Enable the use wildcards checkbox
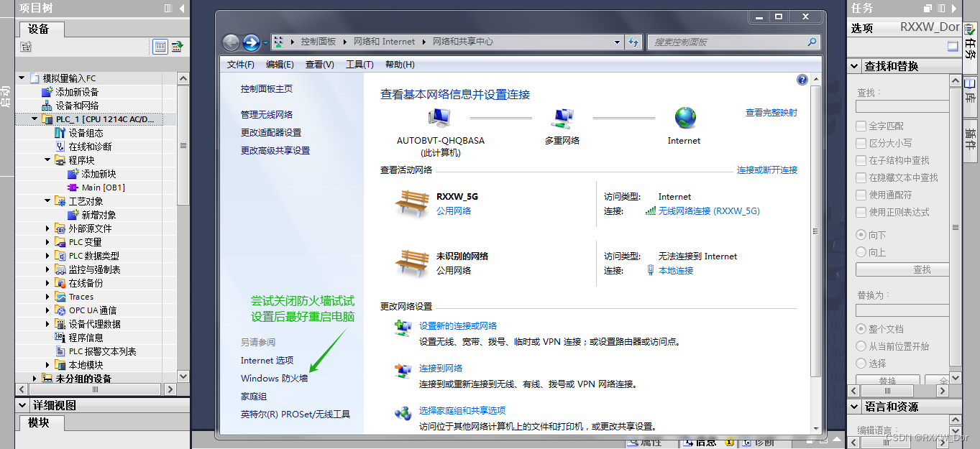This screenshot has height=449, width=980. coord(861,195)
